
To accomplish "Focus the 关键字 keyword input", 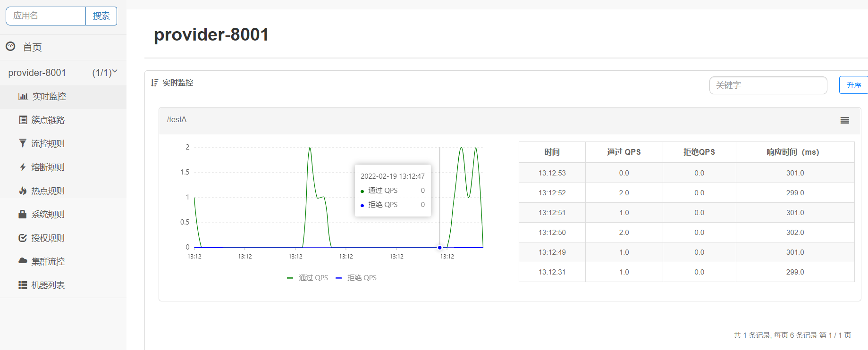I will click(768, 85).
